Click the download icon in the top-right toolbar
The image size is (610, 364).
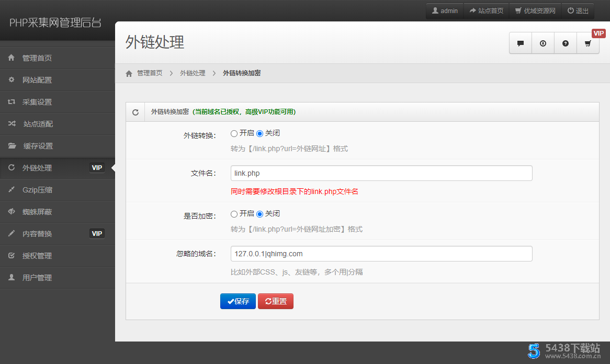[x=543, y=43]
